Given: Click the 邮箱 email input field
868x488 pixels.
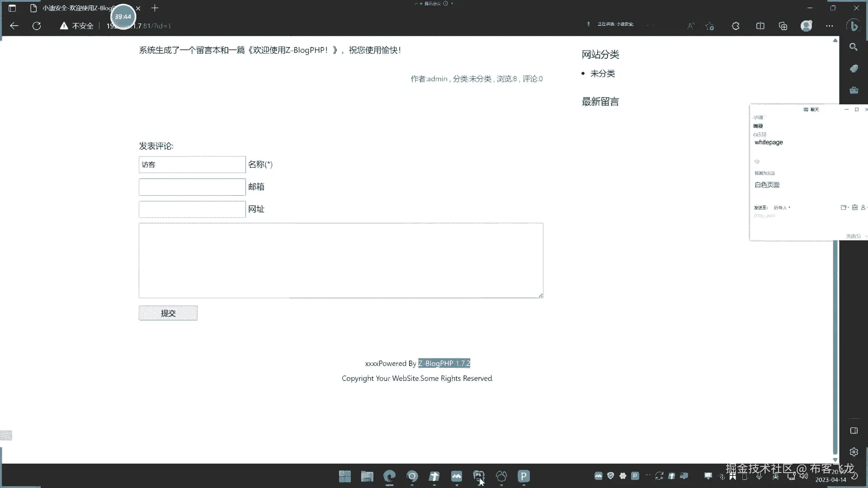Looking at the screenshot, I should pos(192,187).
